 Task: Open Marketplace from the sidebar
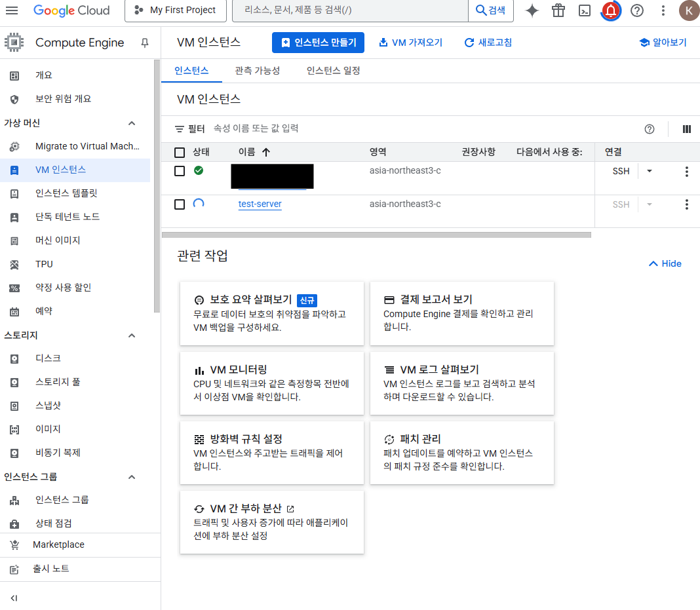coord(81,545)
